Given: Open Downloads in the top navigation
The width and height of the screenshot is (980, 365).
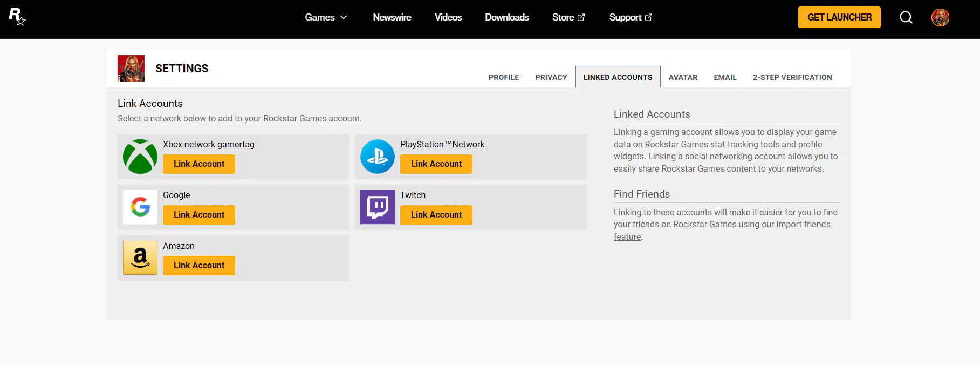Looking at the screenshot, I should pyautogui.click(x=507, y=17).
